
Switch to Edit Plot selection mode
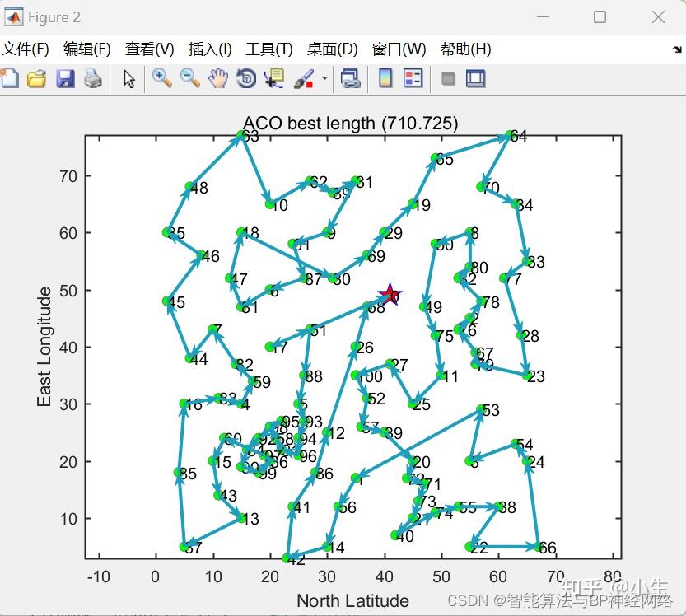(129, 79)
